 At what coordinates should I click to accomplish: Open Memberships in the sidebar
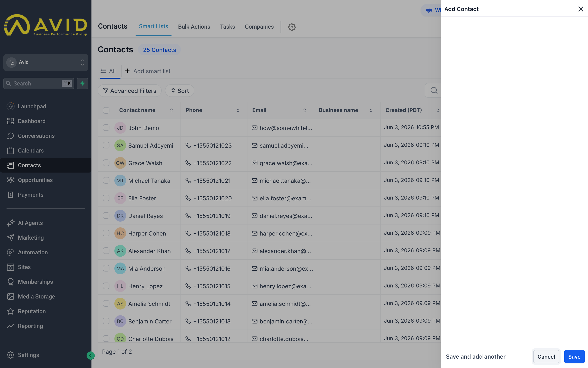[46, 282]
